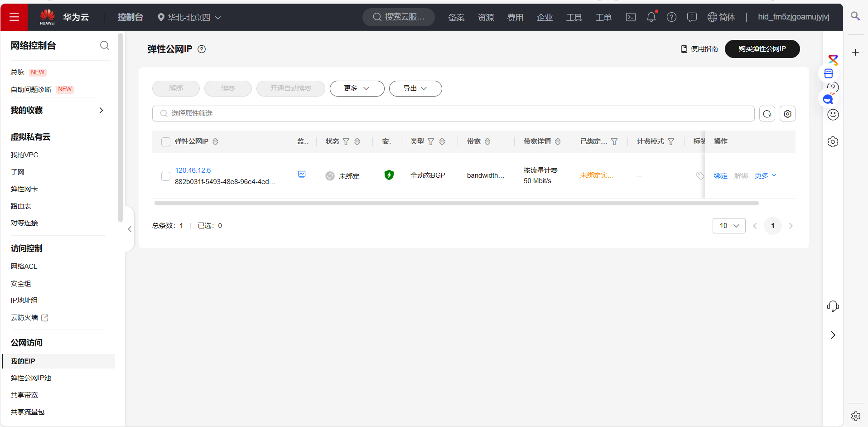Open 自助问题诊断 in the sidebar

(x=31, y=90)
